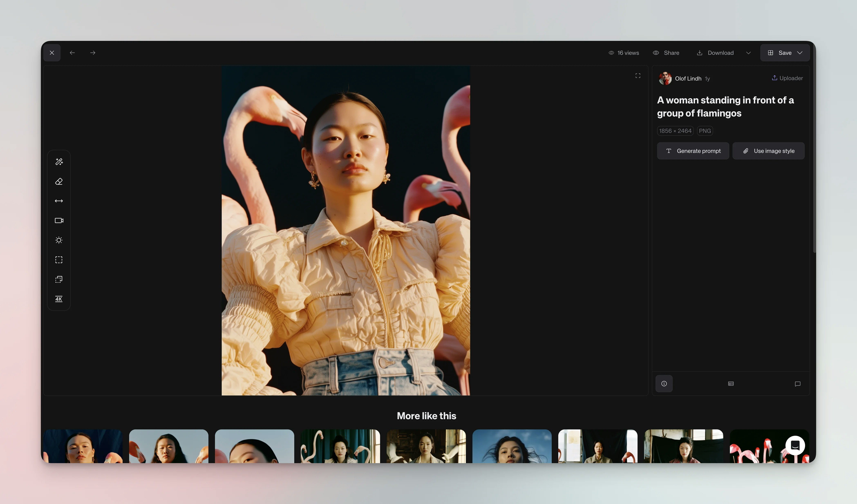Open the video camera tool
Screen dimensions: 857x504
point(59,220)
